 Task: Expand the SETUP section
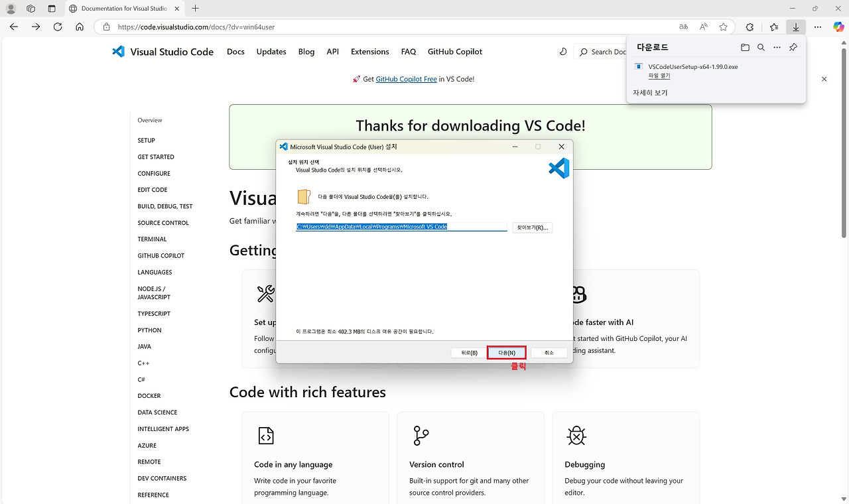(147, 141)
